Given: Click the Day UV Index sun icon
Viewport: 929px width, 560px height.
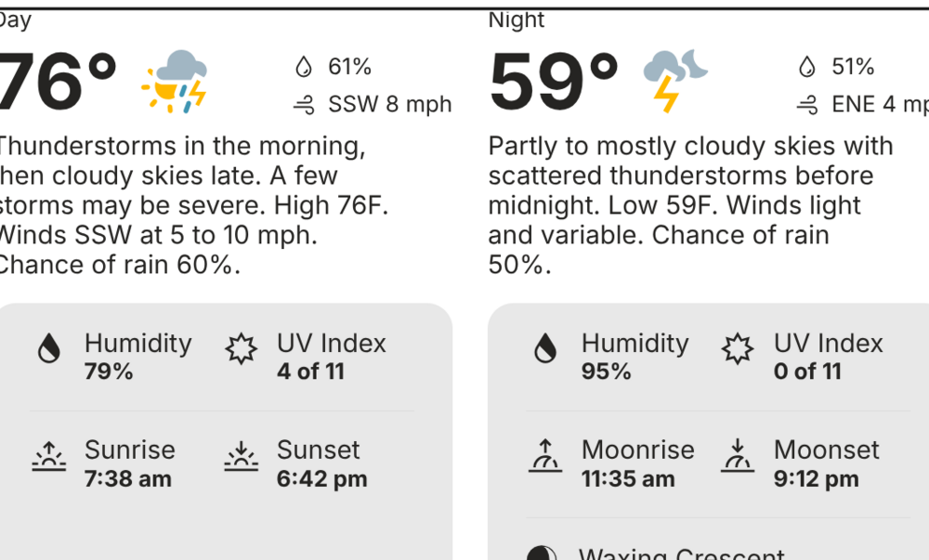Looking at the screenshot, I should click(x=242, y=348).
